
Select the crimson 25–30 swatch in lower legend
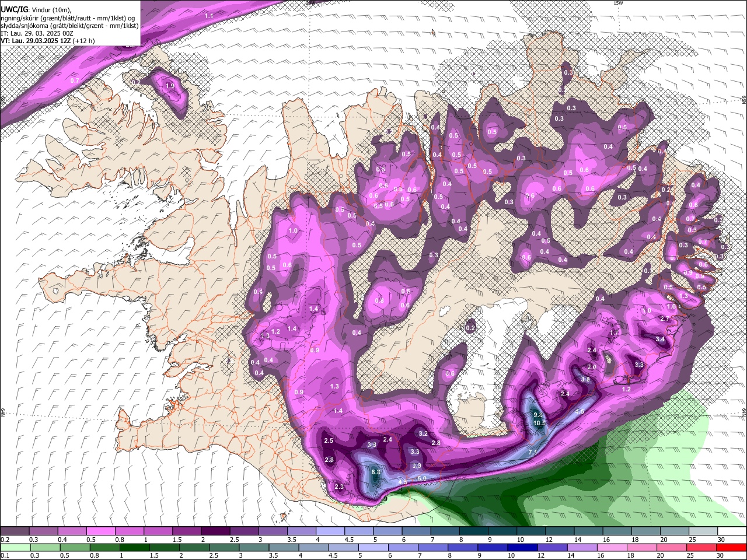700,547
